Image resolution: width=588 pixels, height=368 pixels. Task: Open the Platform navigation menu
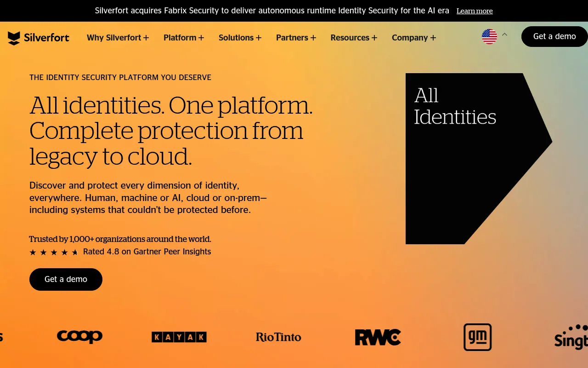tap(184, 38)
